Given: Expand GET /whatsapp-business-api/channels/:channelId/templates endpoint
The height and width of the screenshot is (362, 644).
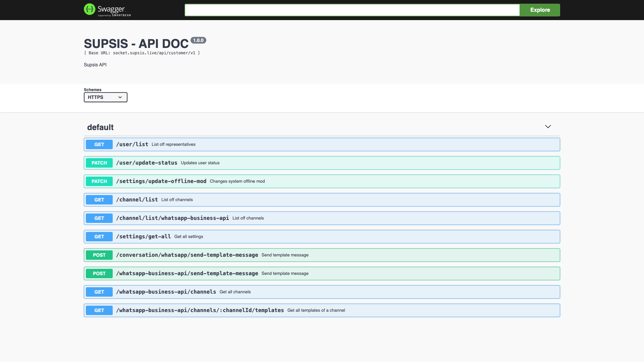Looking at the screenshot, I should (x=322, y=310).
